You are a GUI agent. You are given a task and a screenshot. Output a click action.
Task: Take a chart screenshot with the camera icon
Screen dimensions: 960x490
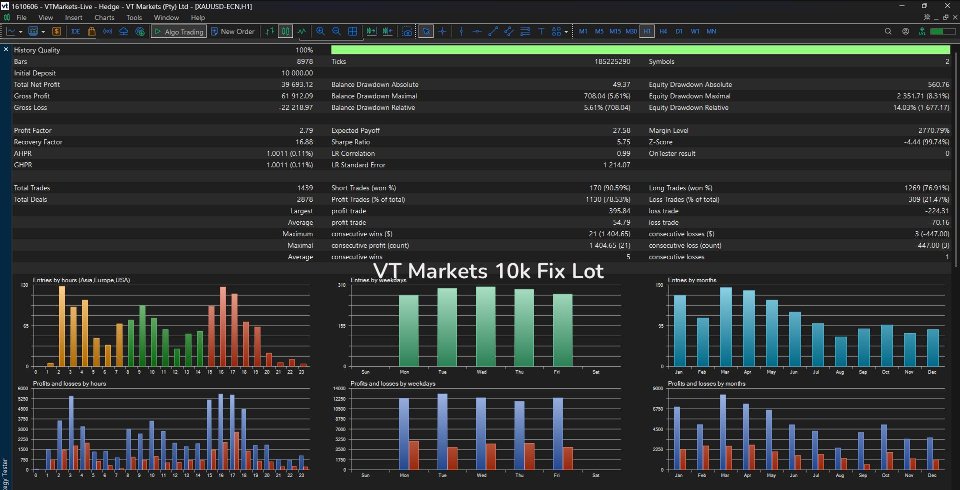407,31
